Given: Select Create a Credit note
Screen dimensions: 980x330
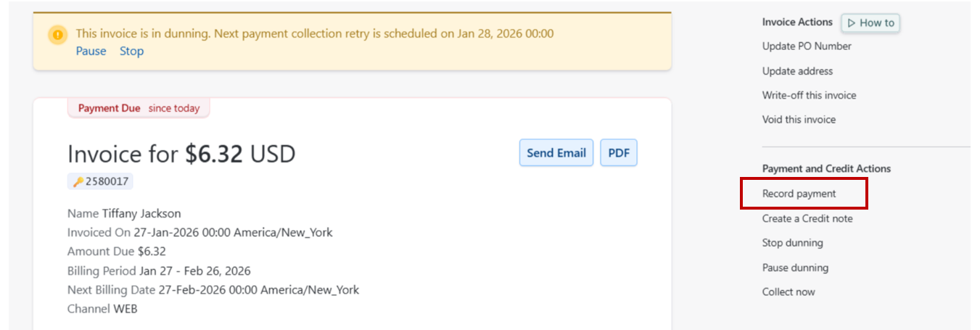Looking at the screenshot, I should (807, 218).
